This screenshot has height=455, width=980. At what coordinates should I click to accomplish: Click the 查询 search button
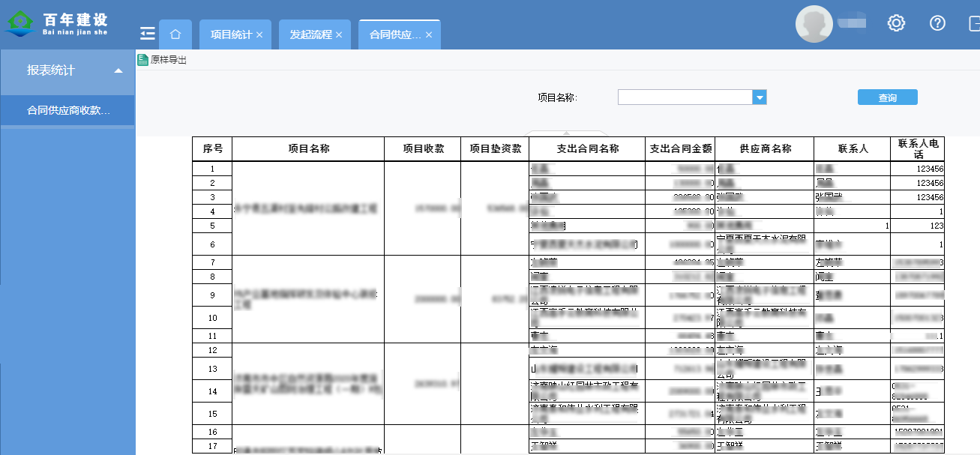[888, 97]
